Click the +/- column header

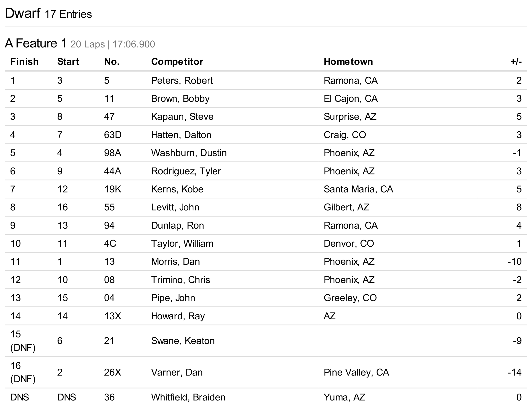516,62
